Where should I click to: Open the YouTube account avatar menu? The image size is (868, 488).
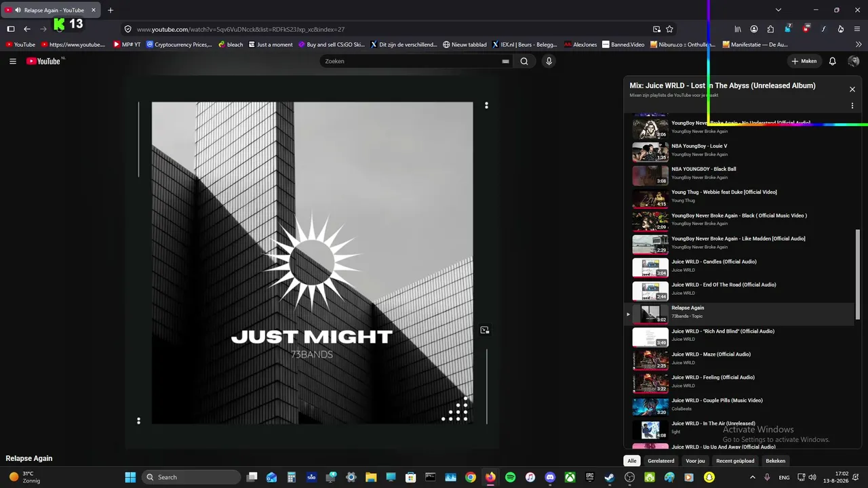854,61
